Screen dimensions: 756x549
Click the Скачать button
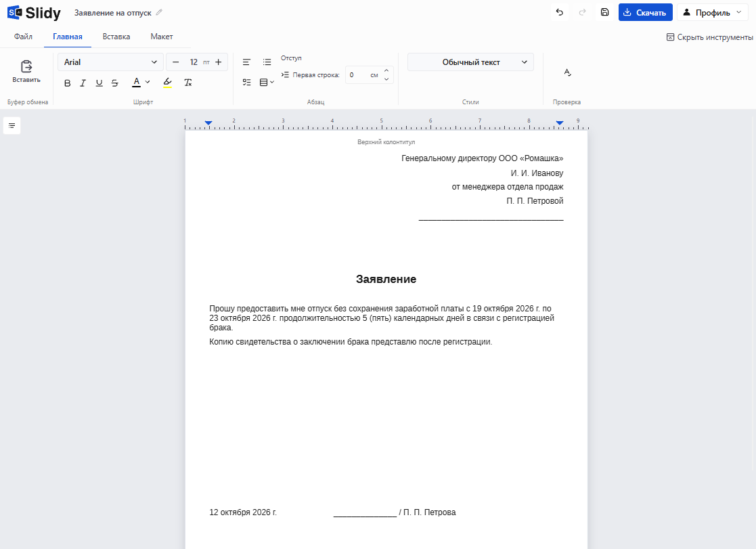point(645,13)
